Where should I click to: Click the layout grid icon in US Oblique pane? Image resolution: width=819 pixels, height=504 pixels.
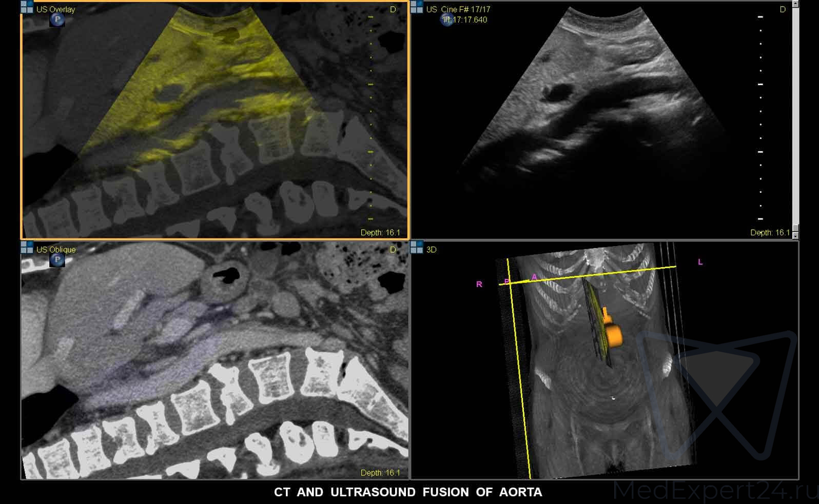point(27,248)
